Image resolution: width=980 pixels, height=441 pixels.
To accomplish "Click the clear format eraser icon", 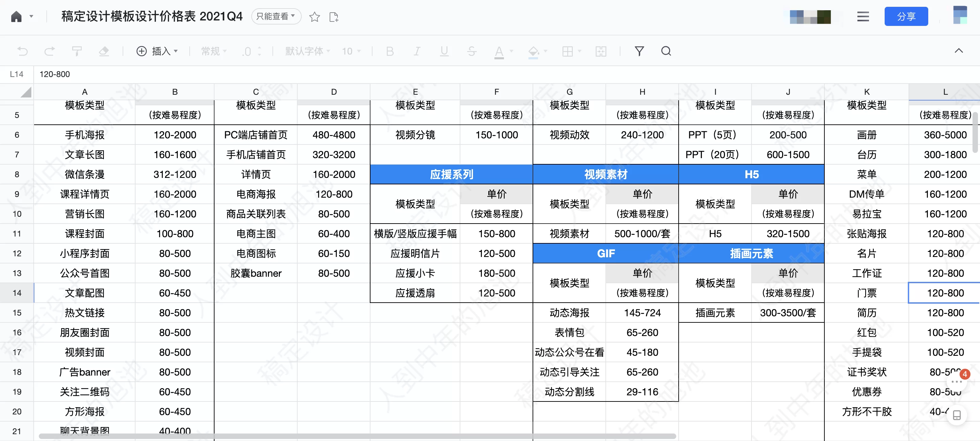I will click(x=104, y=51).
